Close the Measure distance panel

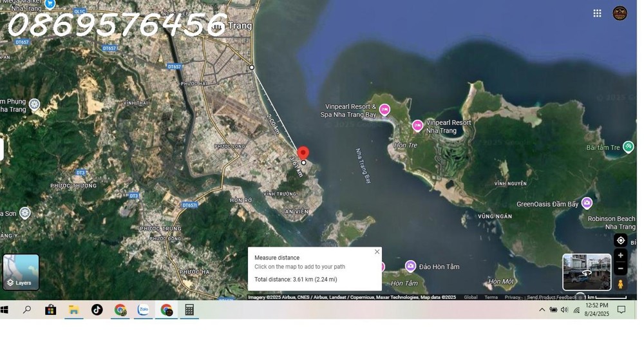377,252
